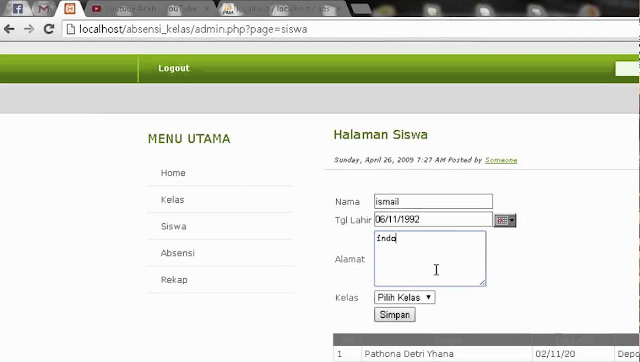Reload the page with the refresh icon

pos(49,29)
